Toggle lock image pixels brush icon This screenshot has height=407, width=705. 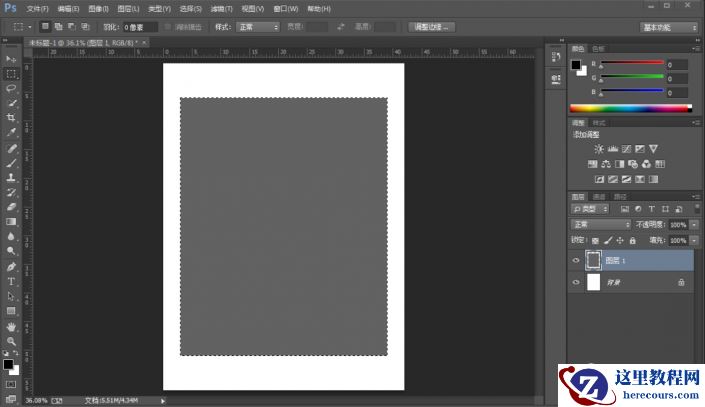click(x=608, y=241)
